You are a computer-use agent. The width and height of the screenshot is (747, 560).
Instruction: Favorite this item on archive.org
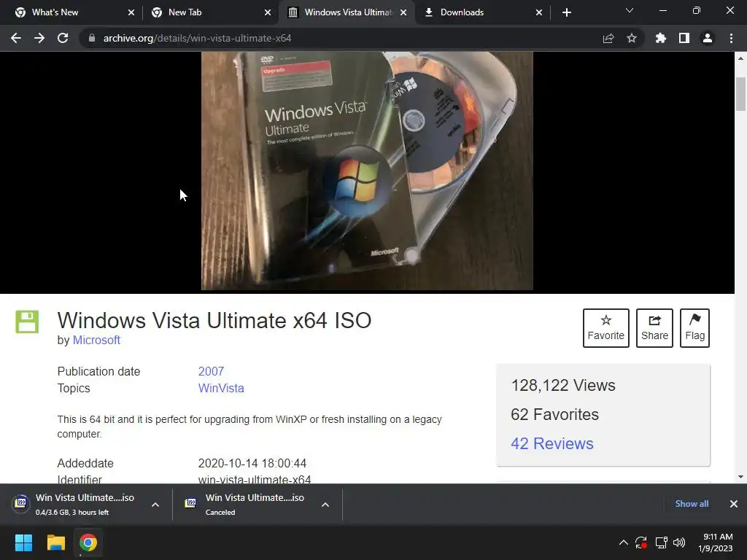(x=606, y=328)
